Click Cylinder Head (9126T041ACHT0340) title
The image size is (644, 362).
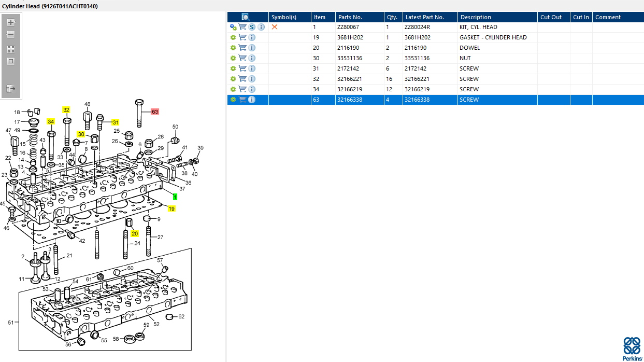click(x=50, y=6)
